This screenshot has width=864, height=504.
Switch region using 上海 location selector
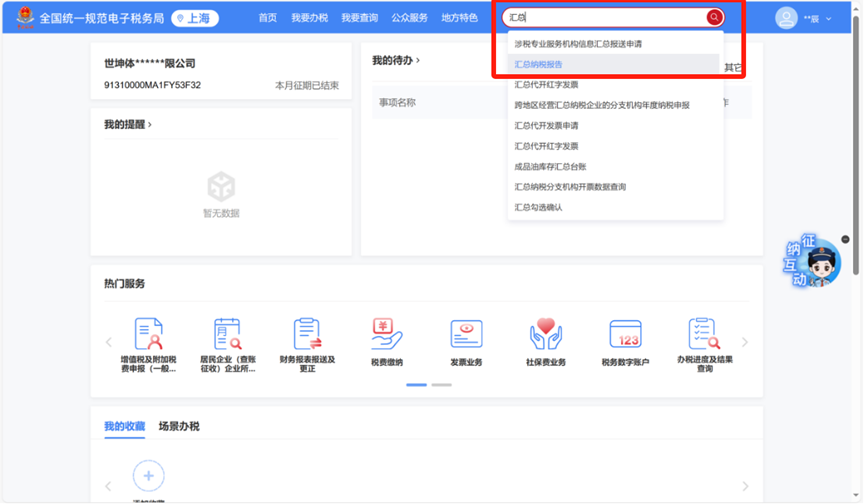click(x=195, y=18)
